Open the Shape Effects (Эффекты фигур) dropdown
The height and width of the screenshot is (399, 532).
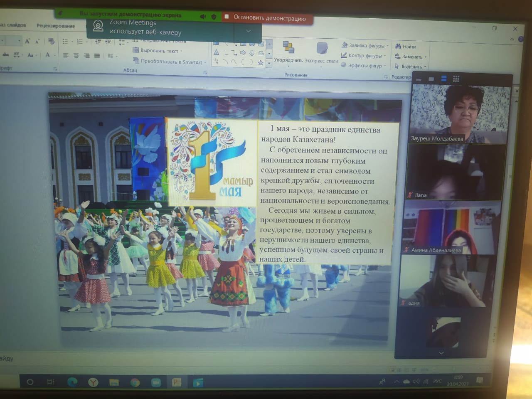pyautogui.click(x=364, y=66)
